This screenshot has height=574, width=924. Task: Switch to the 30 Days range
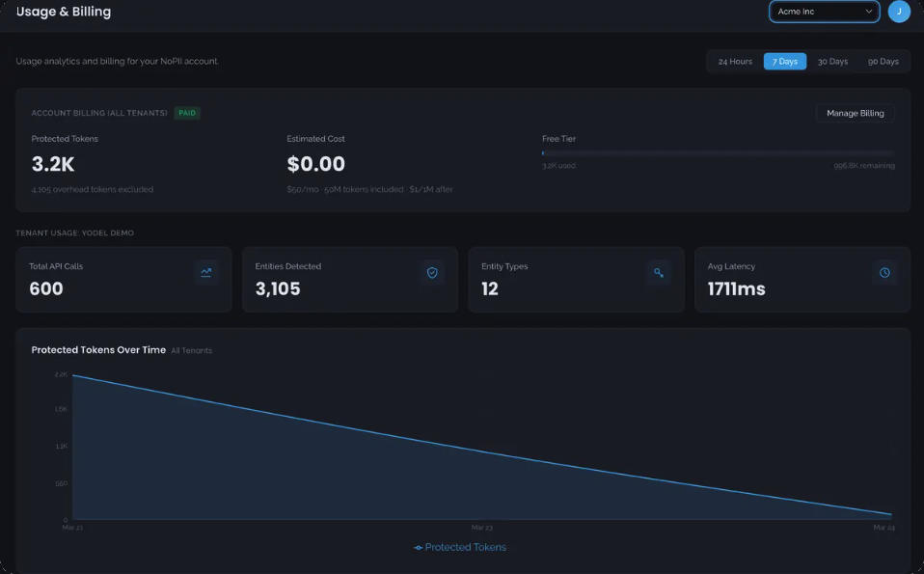pos(832,62)
